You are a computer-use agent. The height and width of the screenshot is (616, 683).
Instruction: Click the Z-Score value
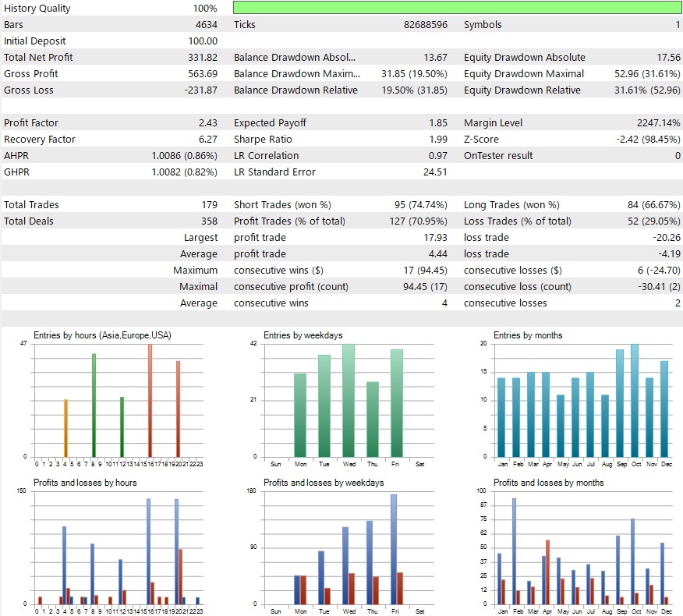pyautogui.click(x=647, y=139)
